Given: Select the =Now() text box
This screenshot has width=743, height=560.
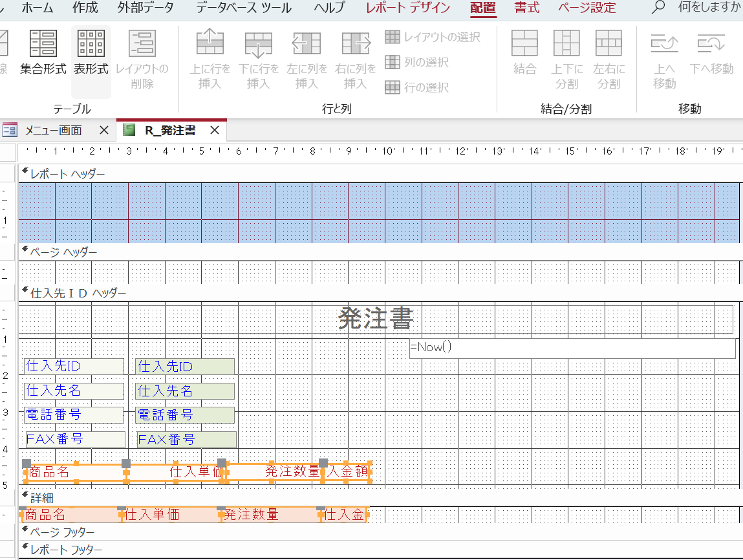Looking at the screenshot, I should (572, 348).
